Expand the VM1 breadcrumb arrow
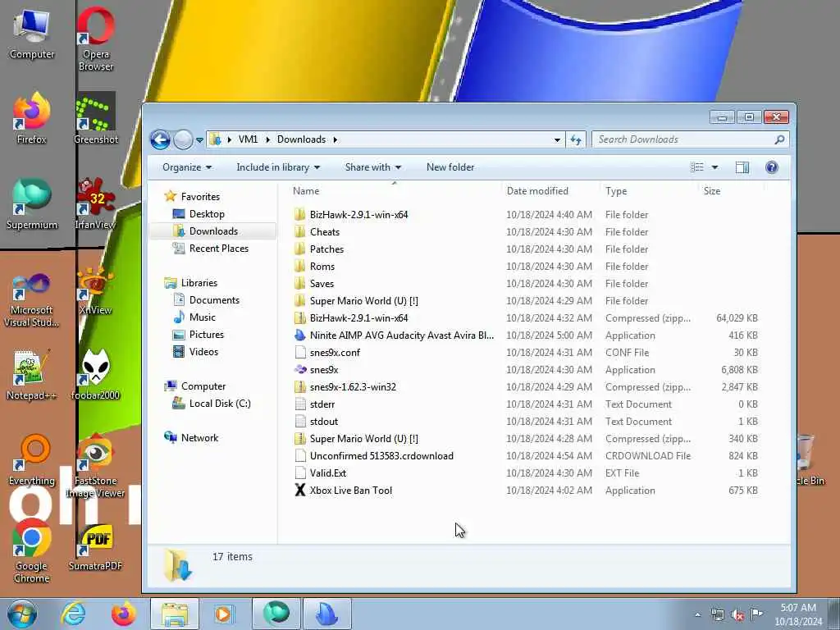The width and height of the screenshot is (840, 630). coord(268,139)
